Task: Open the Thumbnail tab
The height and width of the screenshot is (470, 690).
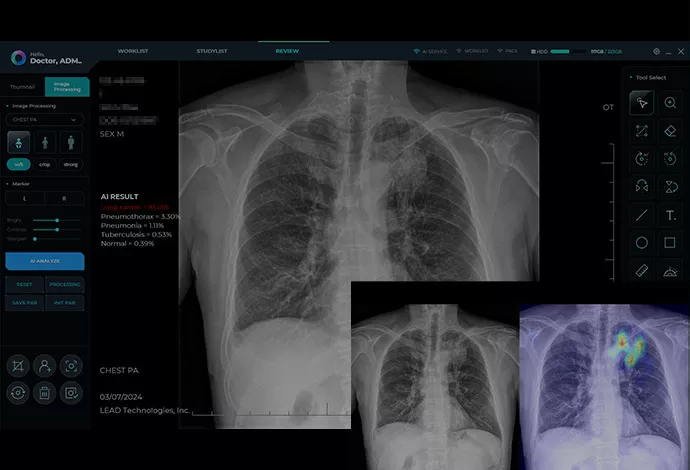Action: 22,87
